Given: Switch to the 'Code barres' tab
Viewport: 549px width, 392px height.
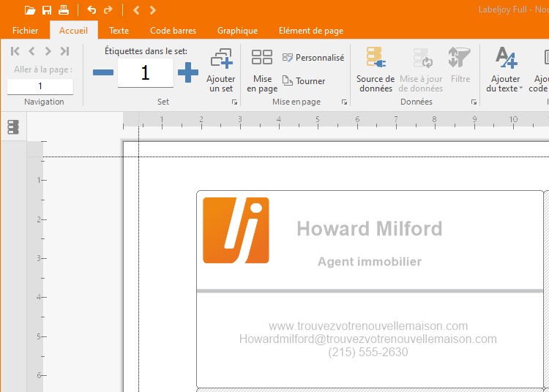Looking at the screenshot, I should (173, 31).
